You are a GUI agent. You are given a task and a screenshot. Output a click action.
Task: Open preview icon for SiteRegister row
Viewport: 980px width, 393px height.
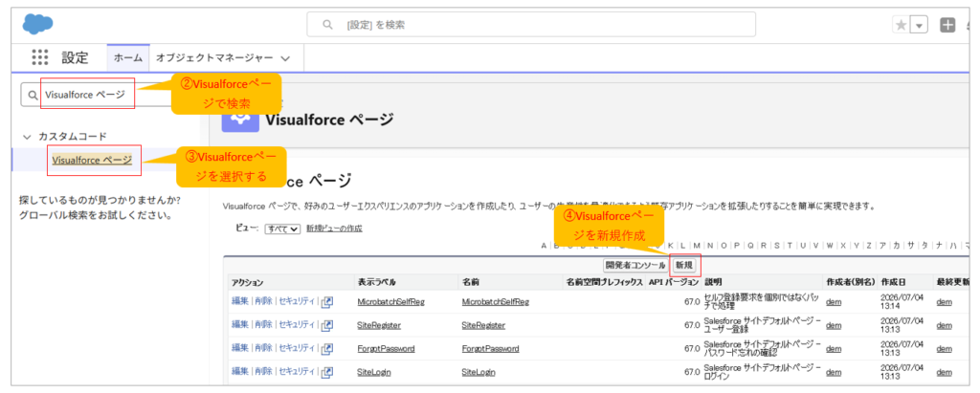click(327, 325)
